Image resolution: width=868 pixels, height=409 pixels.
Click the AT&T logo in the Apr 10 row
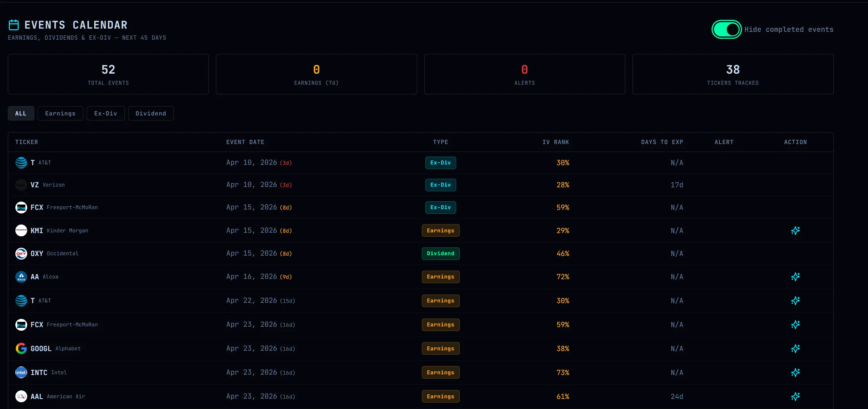21,163
